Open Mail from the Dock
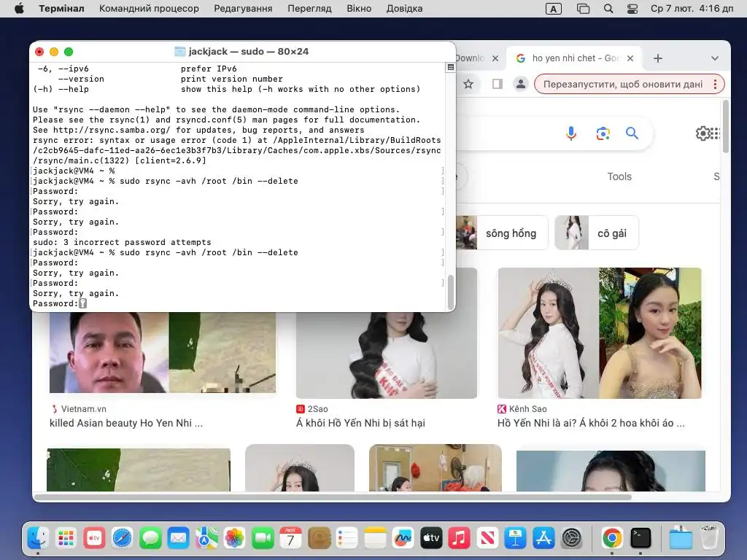Viewport: 747px width, 560px height. tap(178, 538)
